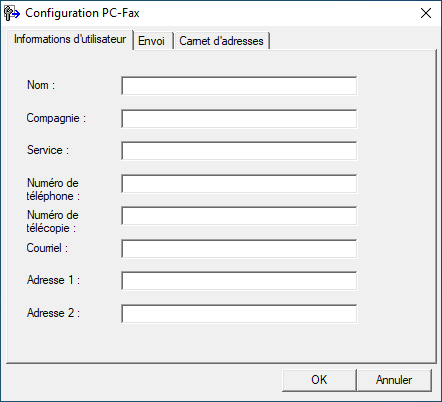This screenshot has height=402, width=442.
Task: Open the Carnet d'adresses tab
Action: 222,41
